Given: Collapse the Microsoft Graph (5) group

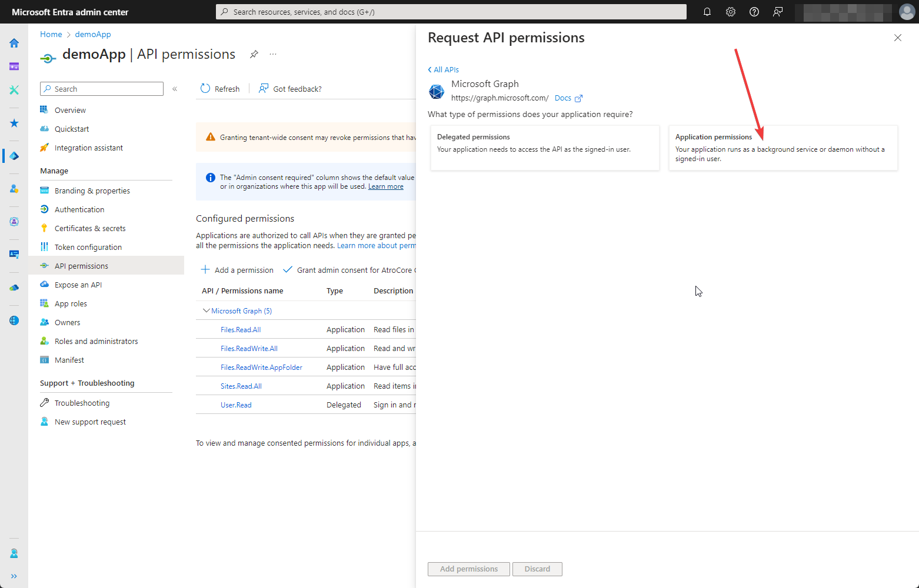Looking at the screenshot, I should pos(206,310).
